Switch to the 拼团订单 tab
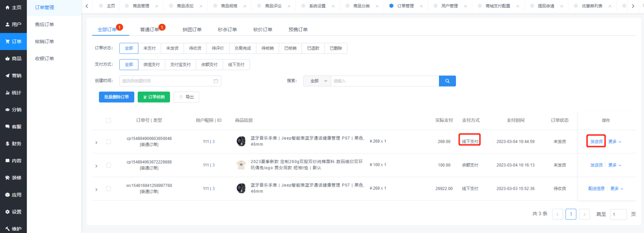The width and height of the screenshot is (644, 233). pyautogui.click(x=192, y=29)
